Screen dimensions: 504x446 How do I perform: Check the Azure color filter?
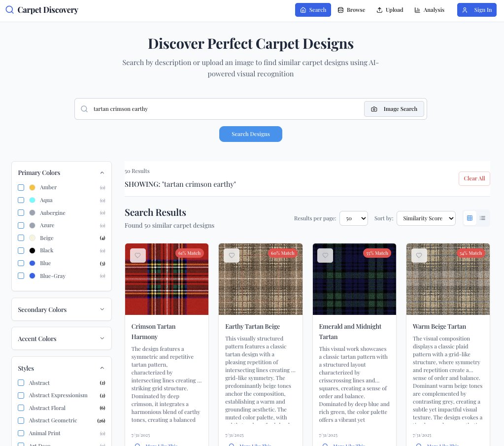(21, 225)
